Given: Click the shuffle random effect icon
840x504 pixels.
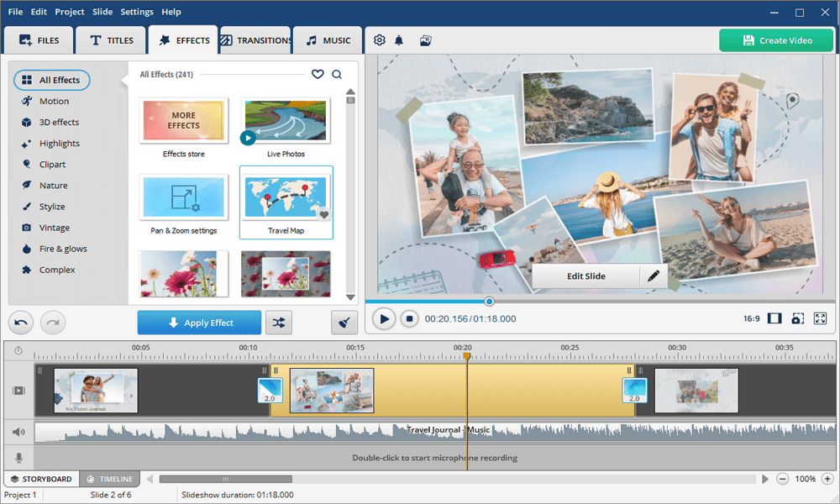Looking at the screenshot, I should coord(279,323).
